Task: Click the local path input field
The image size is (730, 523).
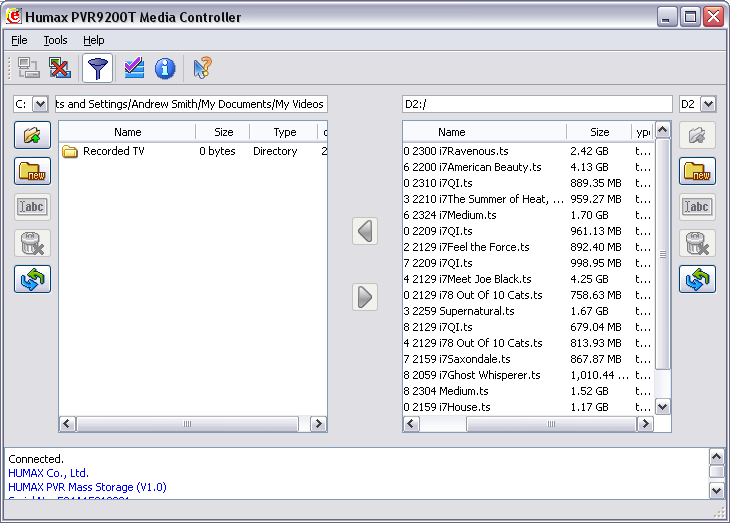Action: click(191, 104)
